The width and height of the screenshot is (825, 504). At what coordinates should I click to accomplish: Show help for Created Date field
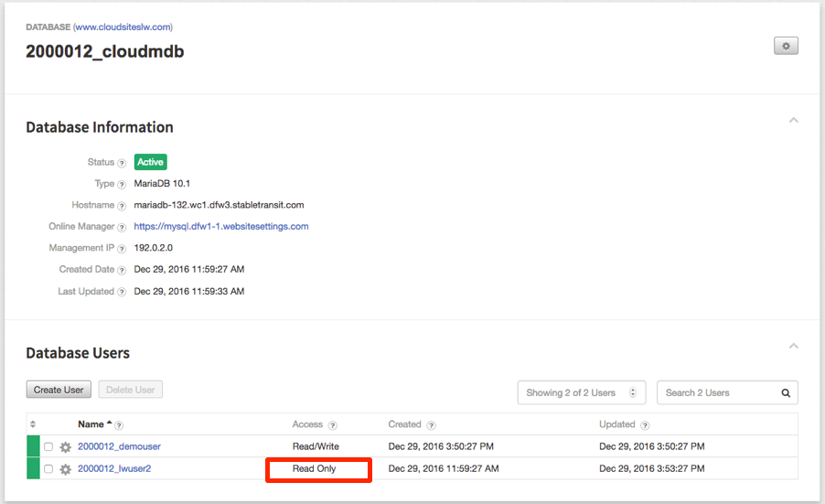(122, 271)
